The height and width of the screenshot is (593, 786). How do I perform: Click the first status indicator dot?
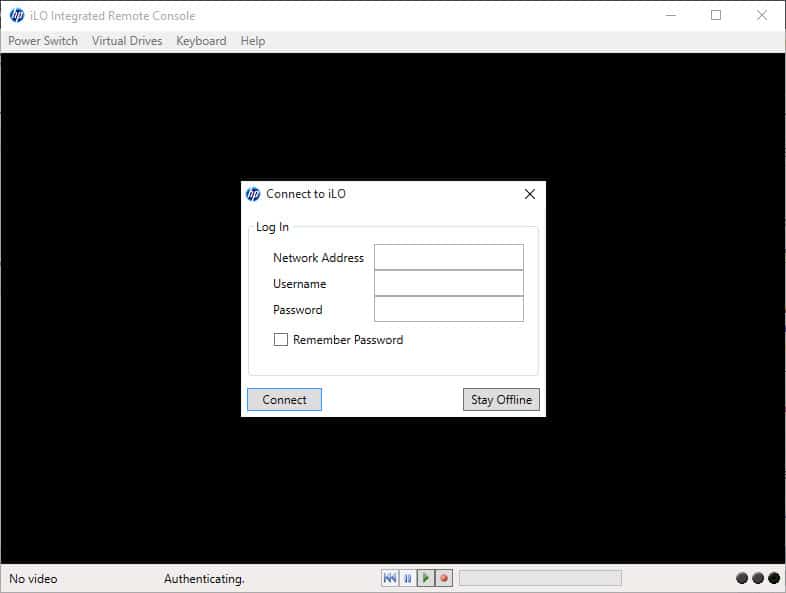742,578
